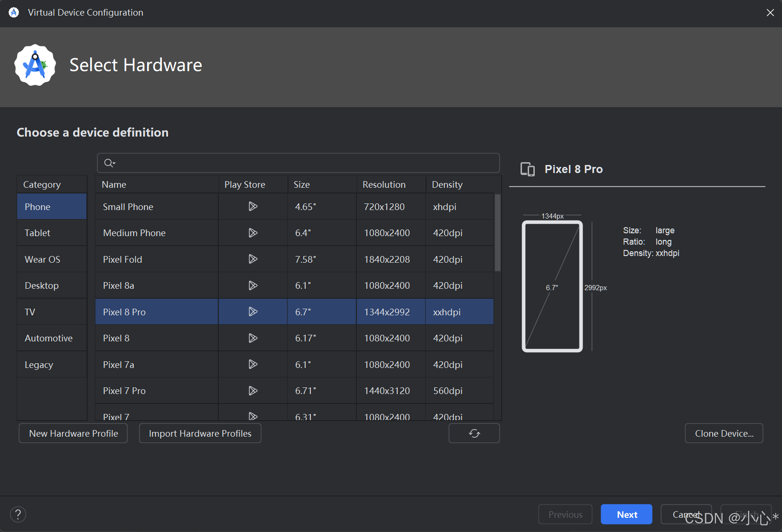
Task: Click the Cancel button
Action: pos(686,514)
